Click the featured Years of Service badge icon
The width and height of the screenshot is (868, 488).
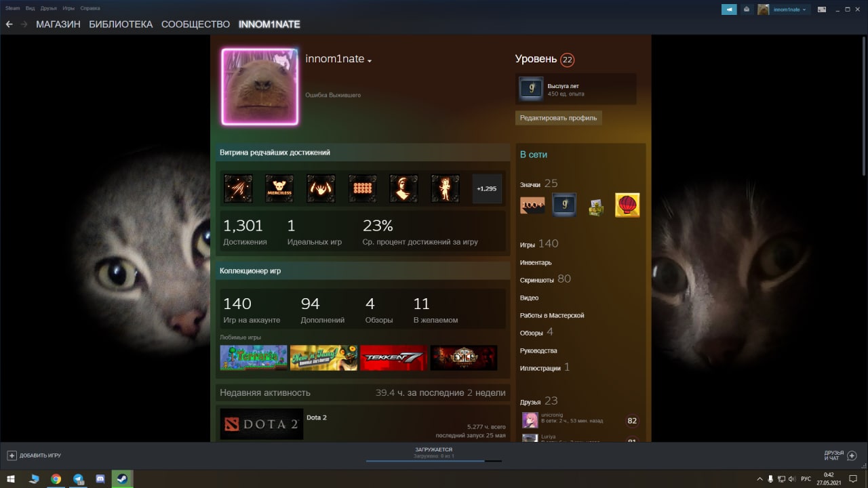[x=531, y=89]
